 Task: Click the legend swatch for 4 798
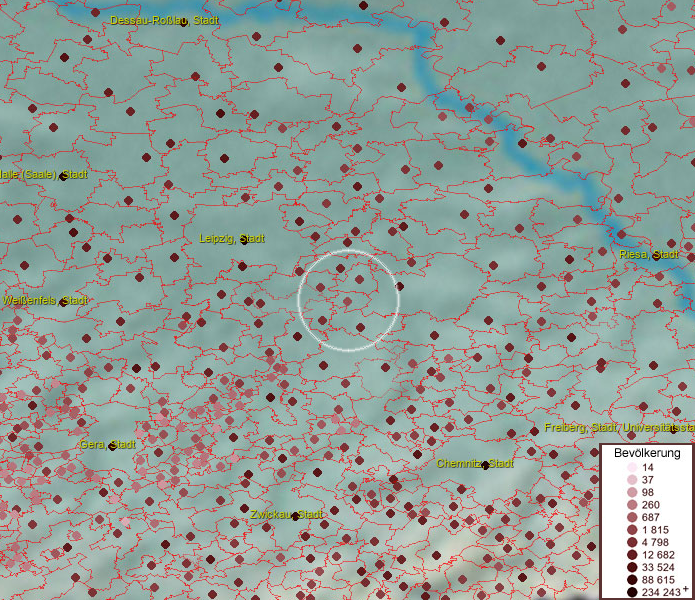click(x=633, y=542)
